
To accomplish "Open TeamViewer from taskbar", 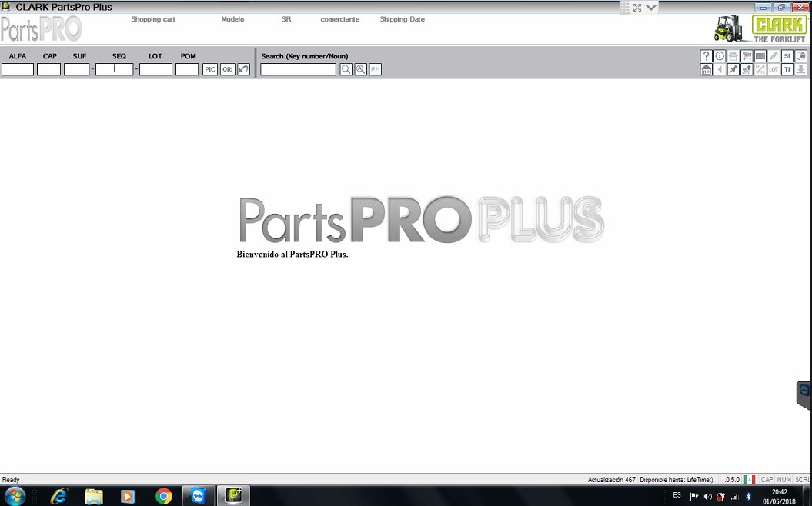I will [199, 496].
